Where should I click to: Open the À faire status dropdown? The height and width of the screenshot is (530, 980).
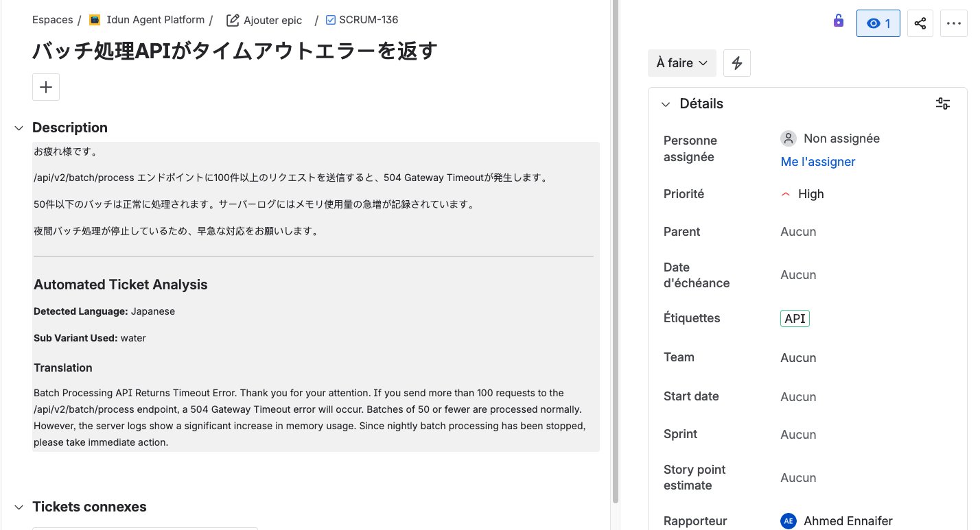pos(681,62)
